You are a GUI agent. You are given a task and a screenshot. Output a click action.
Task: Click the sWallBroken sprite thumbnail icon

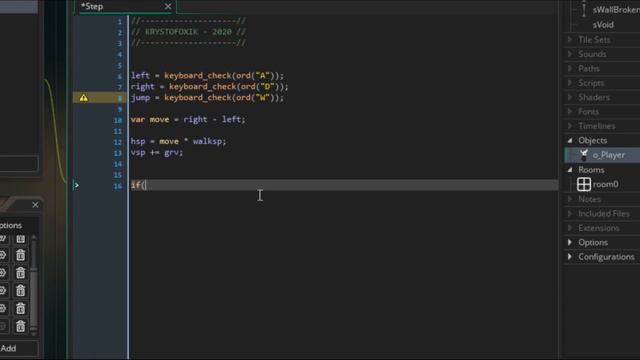tap(584, 9)
